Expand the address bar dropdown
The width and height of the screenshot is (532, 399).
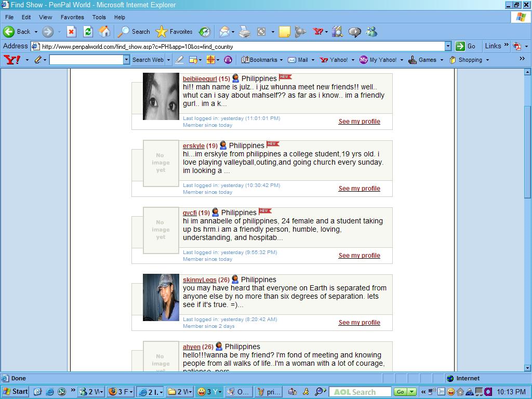448,46
